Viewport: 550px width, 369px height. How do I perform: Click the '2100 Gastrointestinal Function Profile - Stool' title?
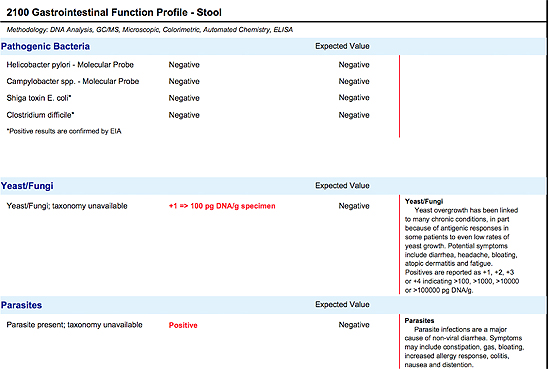114,12
